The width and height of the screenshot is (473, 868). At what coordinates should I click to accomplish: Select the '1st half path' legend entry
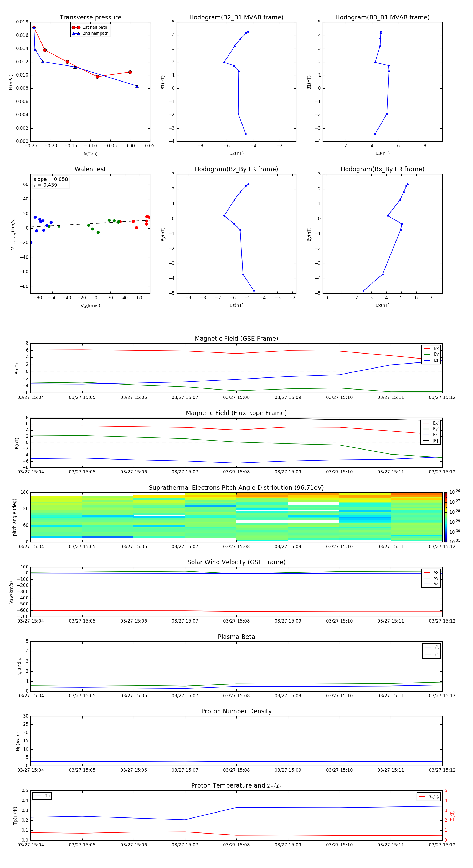pyautogui.click(x=90, y=27)
